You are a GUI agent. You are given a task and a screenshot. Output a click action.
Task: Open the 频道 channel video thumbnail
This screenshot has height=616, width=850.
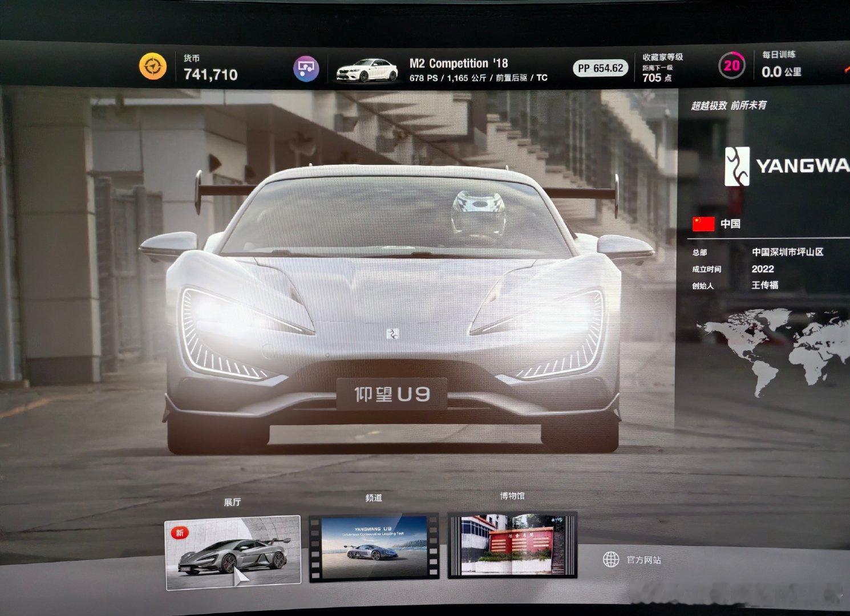tap(374, 548)
